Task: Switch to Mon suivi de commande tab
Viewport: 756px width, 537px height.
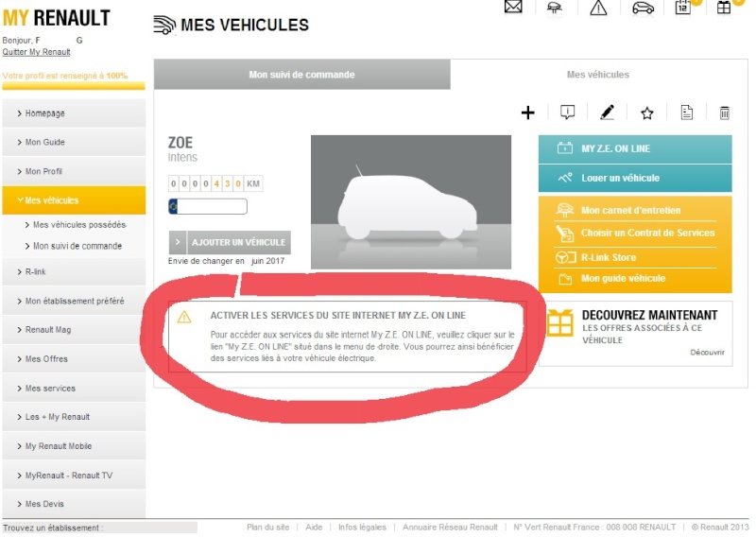Action: (x=301, y=75)
